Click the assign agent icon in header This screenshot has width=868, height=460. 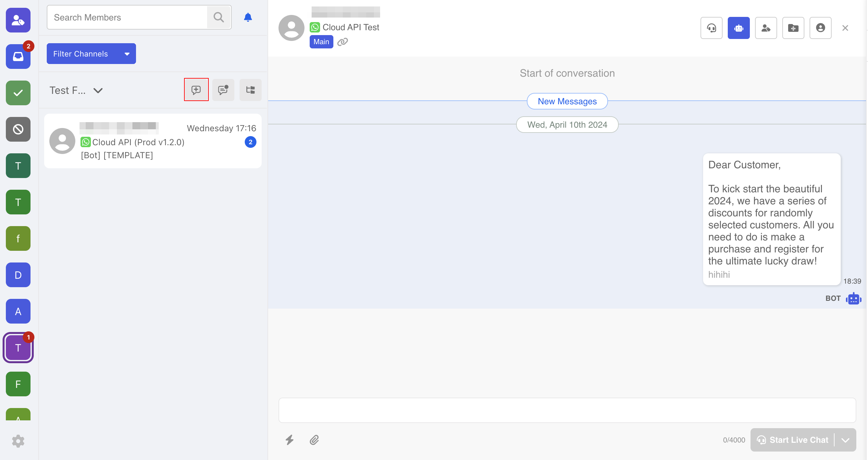(x=765, y=28)
